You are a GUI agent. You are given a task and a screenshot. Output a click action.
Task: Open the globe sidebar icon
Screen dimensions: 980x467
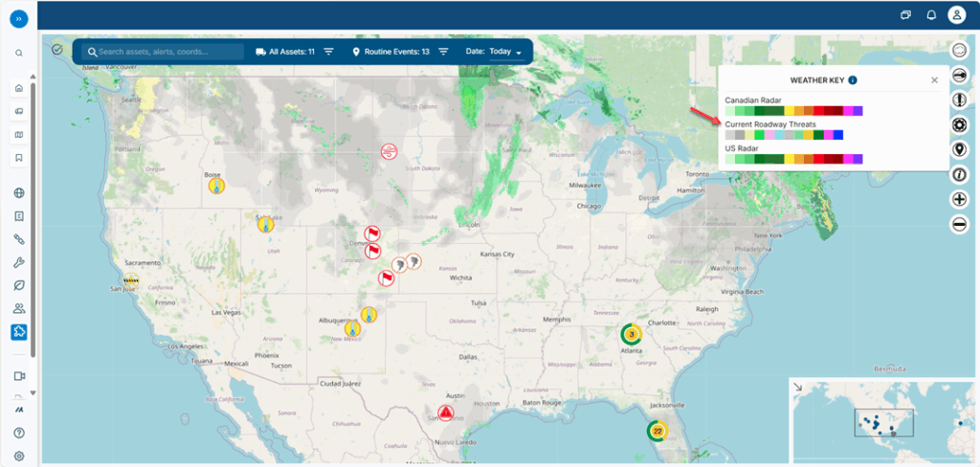click(19, 192)
